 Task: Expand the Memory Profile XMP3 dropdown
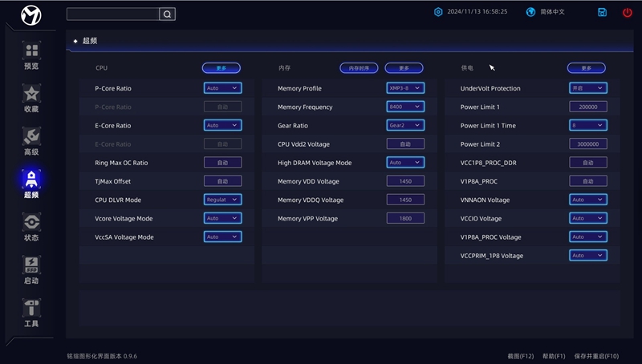(404, 88)
